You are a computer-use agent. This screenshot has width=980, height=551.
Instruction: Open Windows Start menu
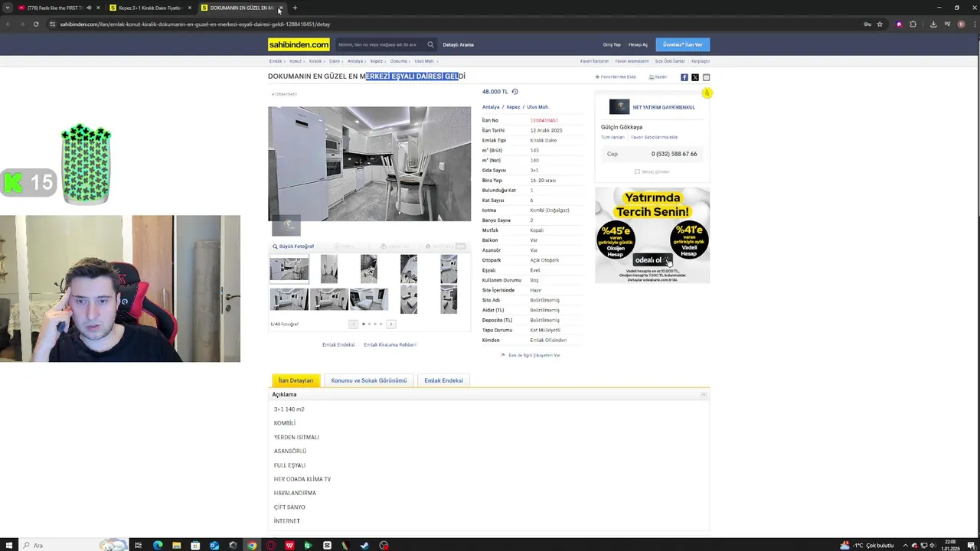(8, 546)
